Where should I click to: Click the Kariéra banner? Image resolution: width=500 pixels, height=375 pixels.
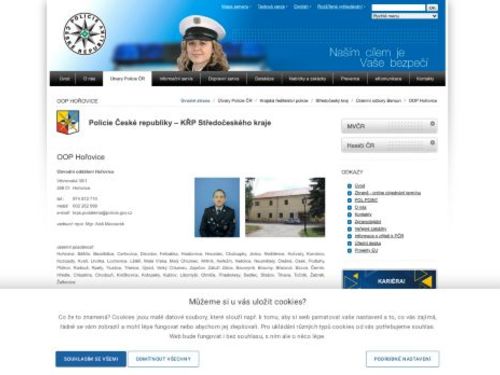pyautogui.click(x=389, y=279)
